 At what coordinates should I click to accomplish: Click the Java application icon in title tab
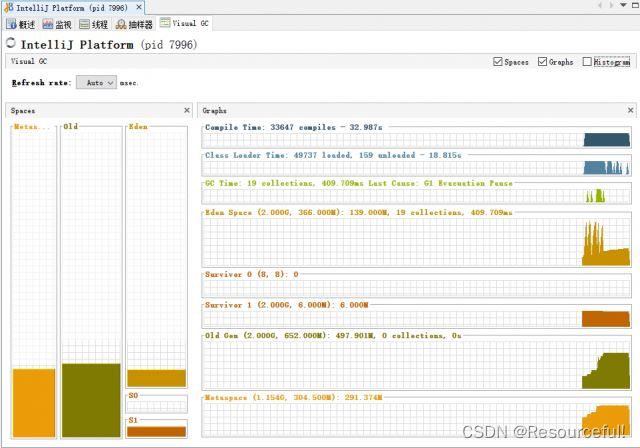point(9,7)
